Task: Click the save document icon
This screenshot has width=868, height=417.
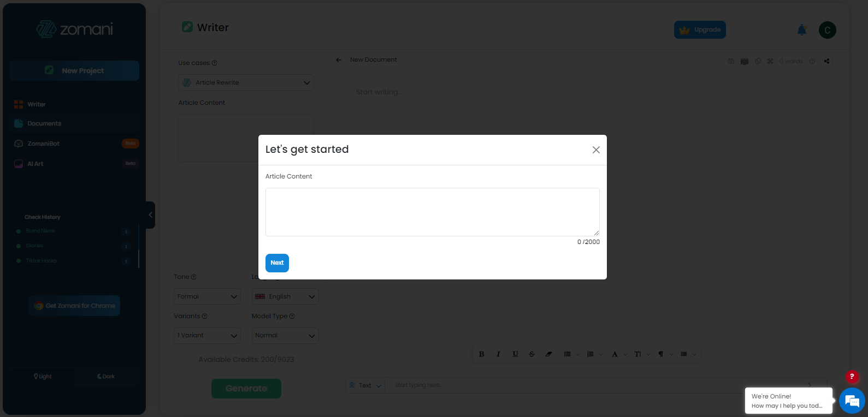Action: click(731, 61)
